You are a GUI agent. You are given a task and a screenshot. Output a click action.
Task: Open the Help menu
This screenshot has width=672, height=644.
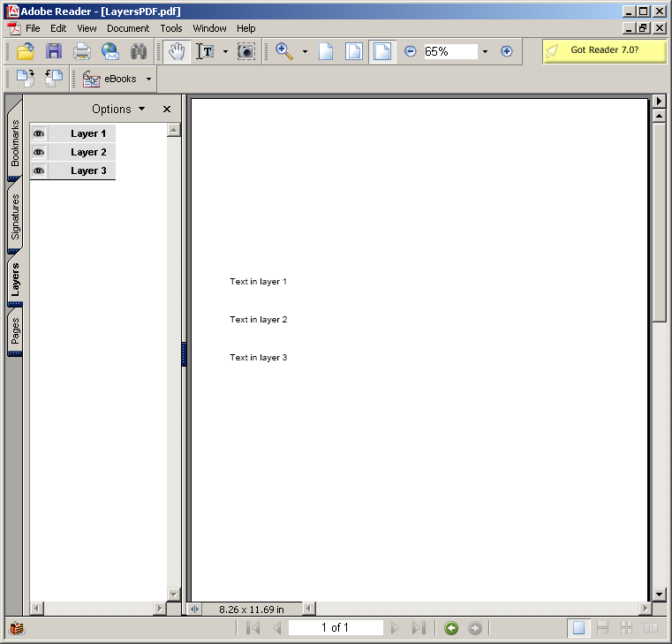(246, 28)
